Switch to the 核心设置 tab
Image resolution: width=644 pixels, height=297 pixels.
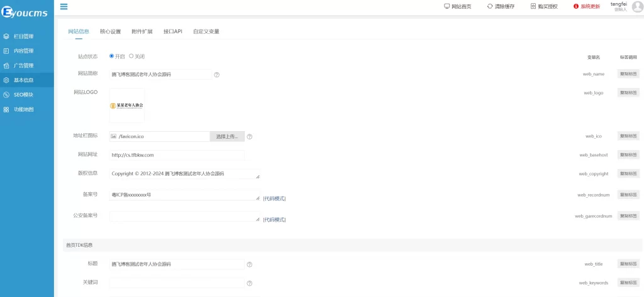pos(110,31)
